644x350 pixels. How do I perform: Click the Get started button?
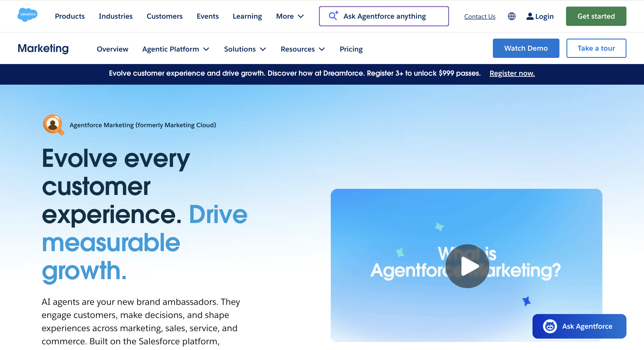(x=596, y=16)
